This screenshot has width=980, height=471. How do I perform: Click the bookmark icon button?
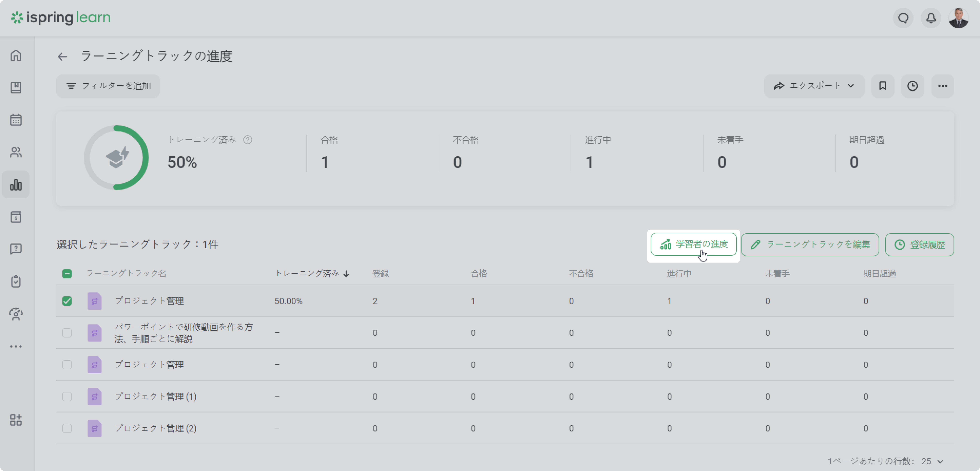pyautogui.click(x=883, y=86)
